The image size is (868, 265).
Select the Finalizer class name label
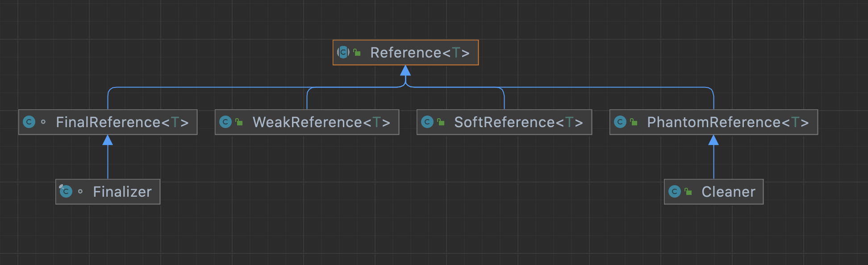122,192
